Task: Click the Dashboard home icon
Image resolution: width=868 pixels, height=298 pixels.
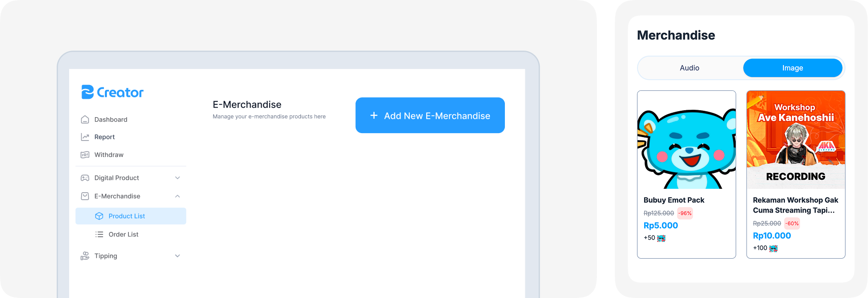Action: (85, 120)
